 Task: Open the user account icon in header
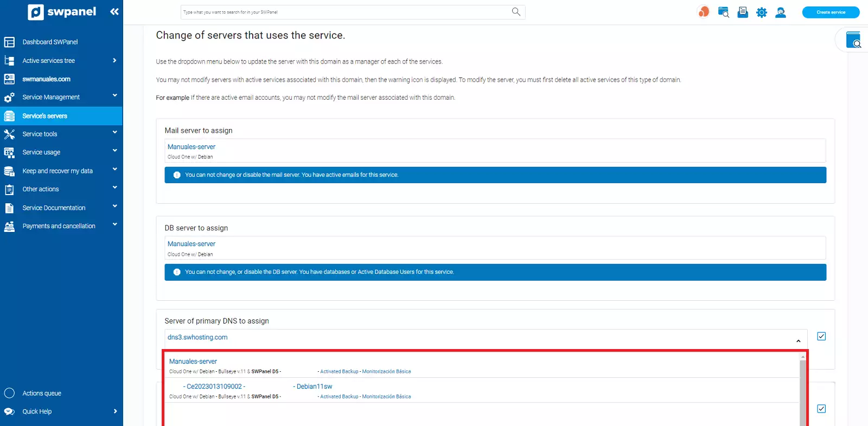pos(781,12)
